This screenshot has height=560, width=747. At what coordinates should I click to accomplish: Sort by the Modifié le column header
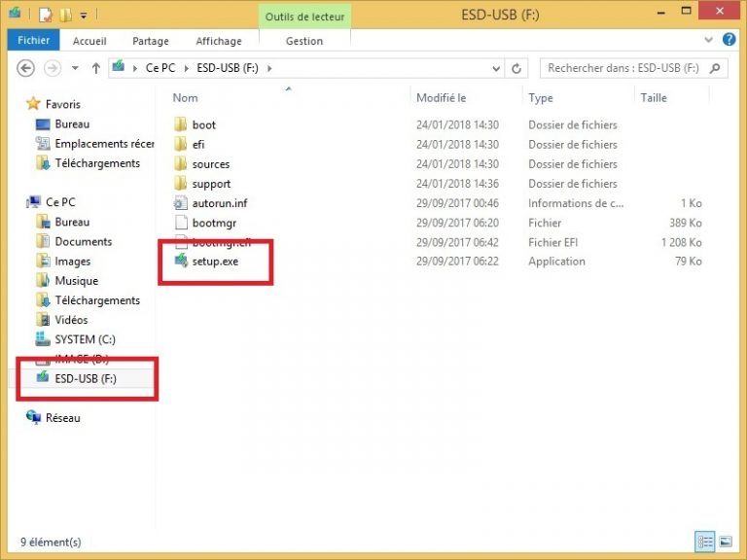pyautogui.click(x=442, y=97)
